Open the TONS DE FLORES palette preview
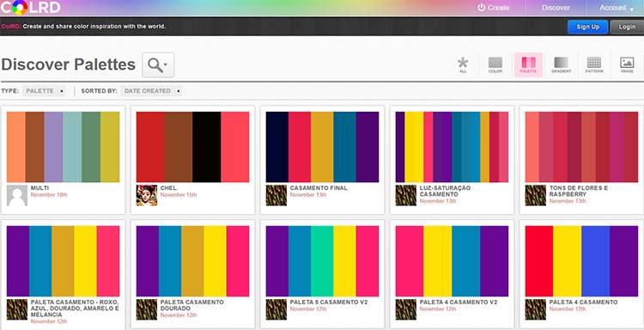Image resolution: width=644 pixels, height=330 pixels. (581, 147)
